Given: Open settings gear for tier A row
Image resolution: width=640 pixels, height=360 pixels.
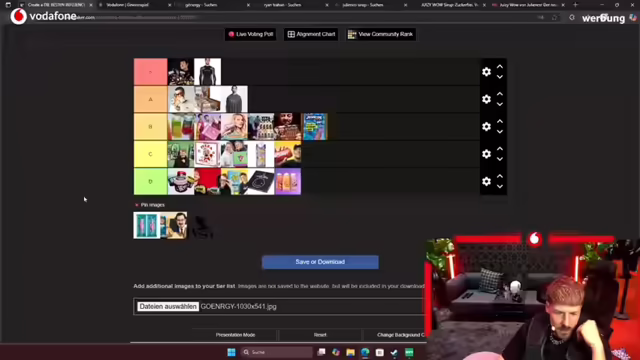Looking at the screenshot, I should (x=486, y=99).
